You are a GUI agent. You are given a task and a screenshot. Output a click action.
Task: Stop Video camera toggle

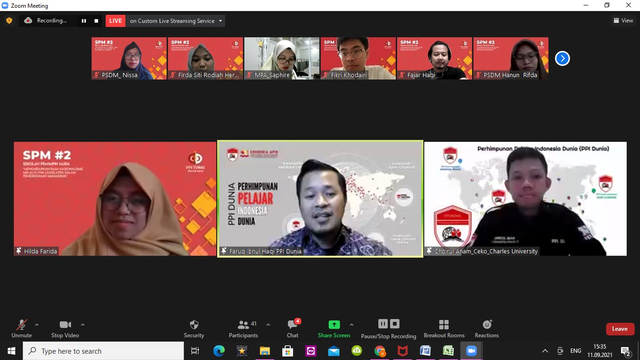[65, 329]
